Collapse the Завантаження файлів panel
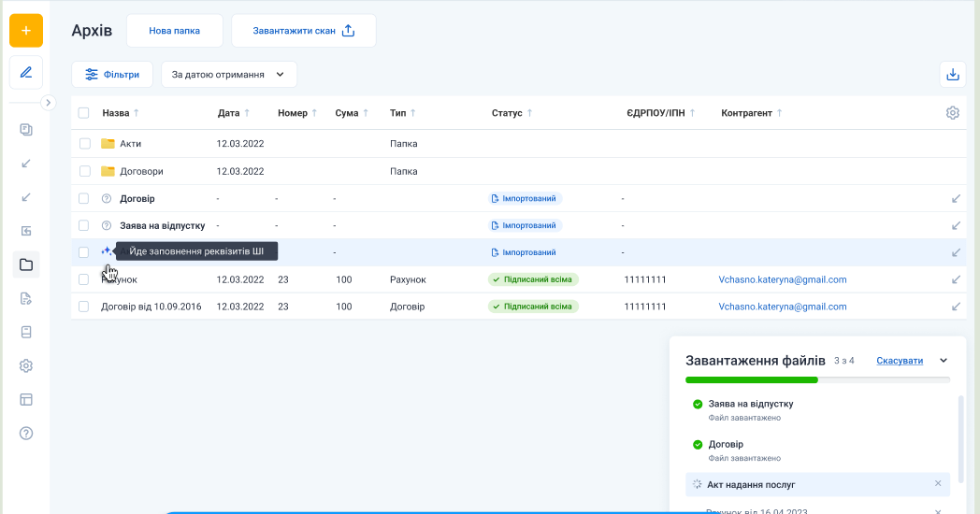This screenshot has width=980, height=514. [x=944, y=361]
